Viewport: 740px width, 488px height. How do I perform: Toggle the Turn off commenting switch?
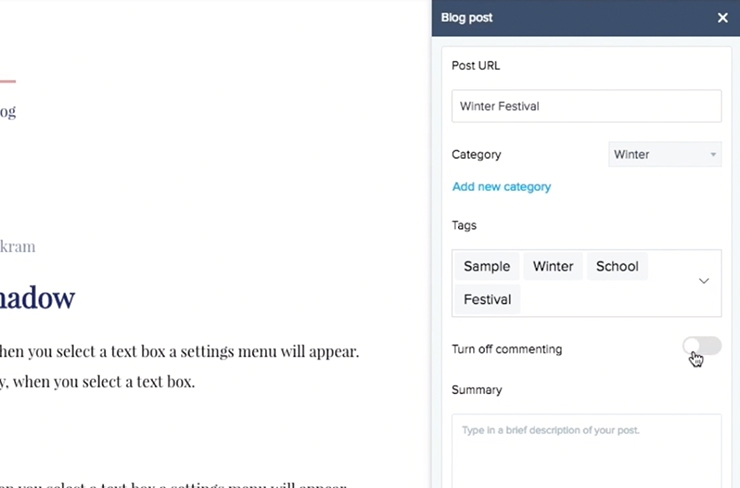pos(702,346)
